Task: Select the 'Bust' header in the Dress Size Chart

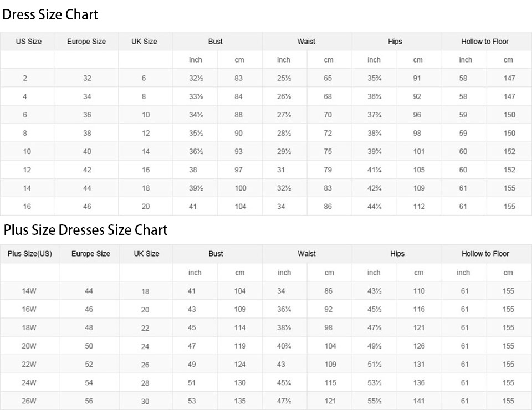Action: (x=216, y=42)
